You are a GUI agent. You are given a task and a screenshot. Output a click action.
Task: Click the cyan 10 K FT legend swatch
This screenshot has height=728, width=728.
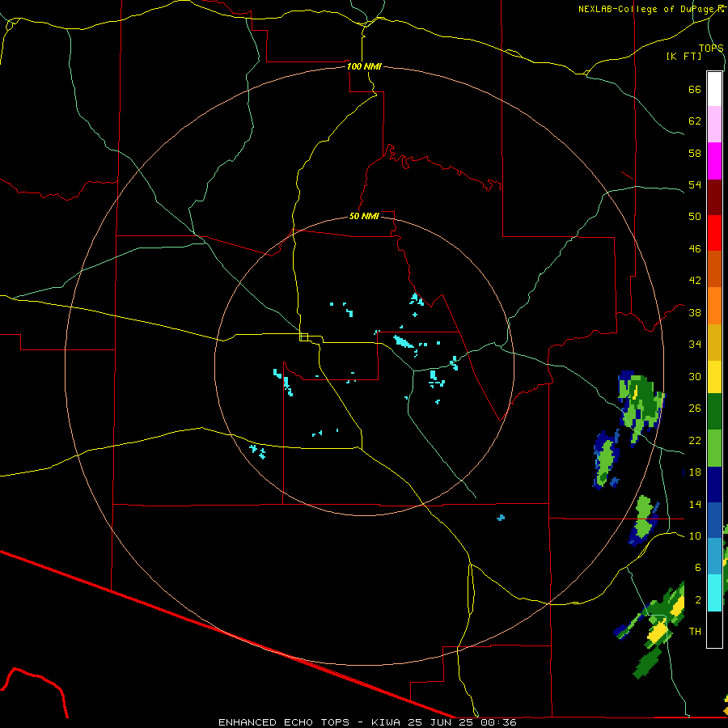pyautogui.click(x=714, y=592)
